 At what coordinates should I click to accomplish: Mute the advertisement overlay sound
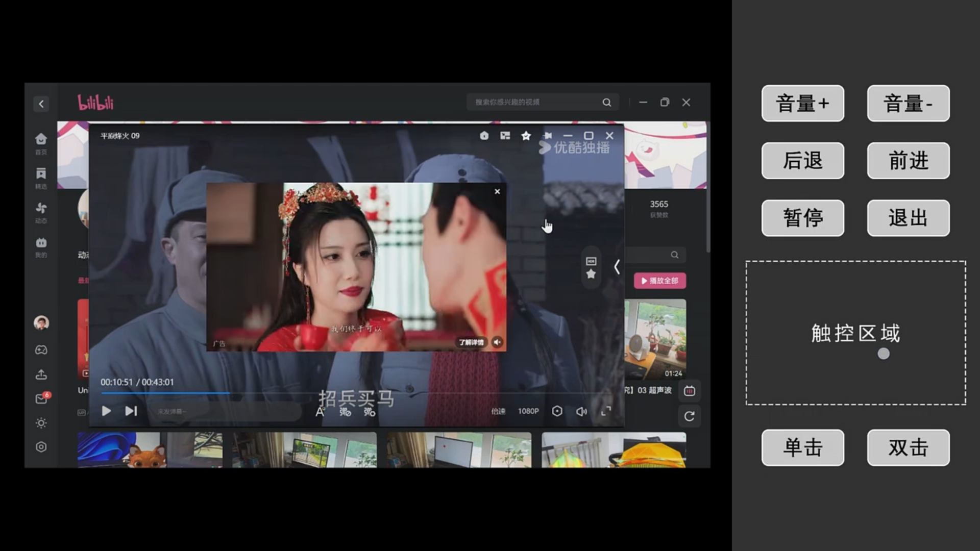[497, 342]
